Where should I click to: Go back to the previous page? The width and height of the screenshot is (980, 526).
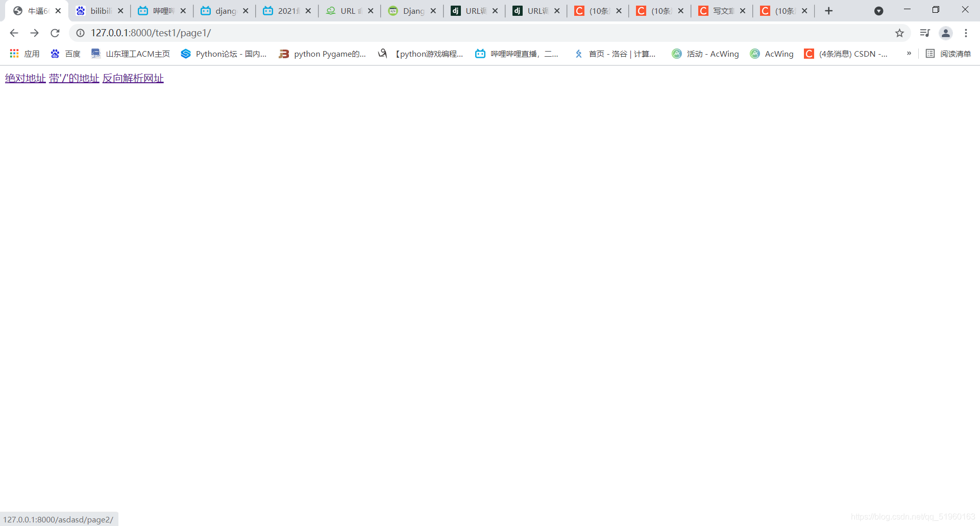[14, 33]
